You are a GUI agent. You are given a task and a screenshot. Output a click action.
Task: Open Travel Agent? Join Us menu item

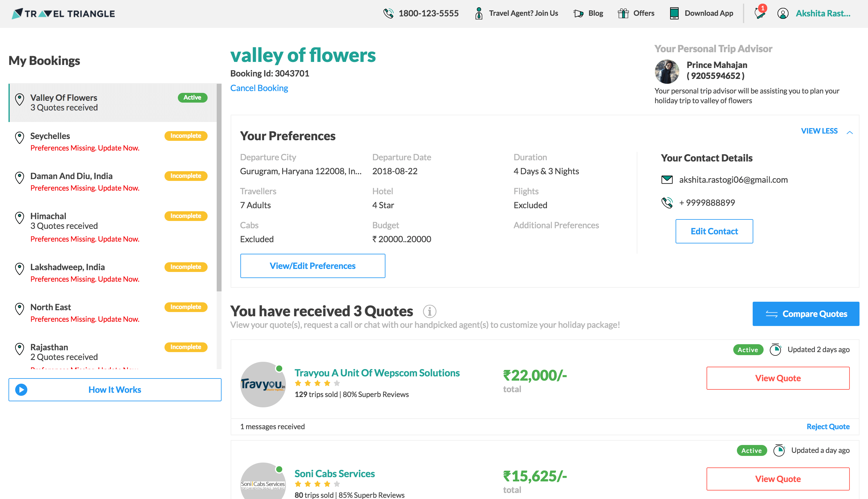(x=523, y=13)
